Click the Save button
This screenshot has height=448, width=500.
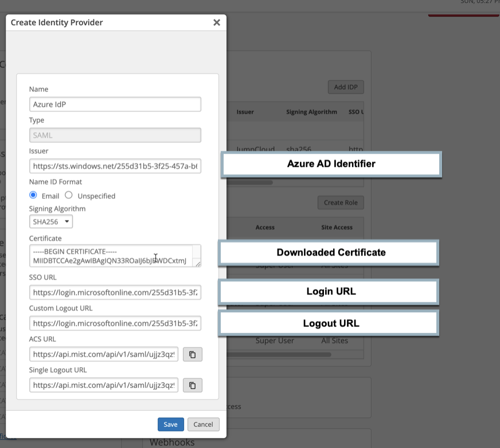[x=171, y=425]
